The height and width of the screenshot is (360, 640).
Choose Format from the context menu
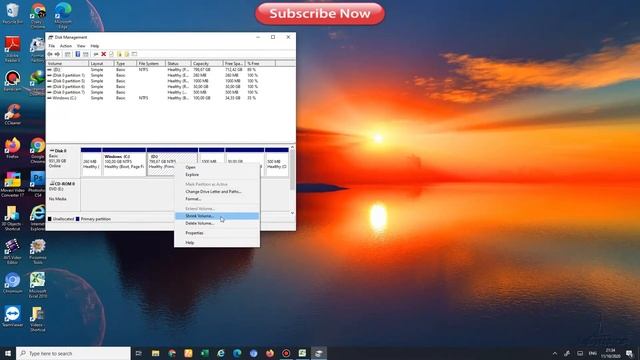217,199
